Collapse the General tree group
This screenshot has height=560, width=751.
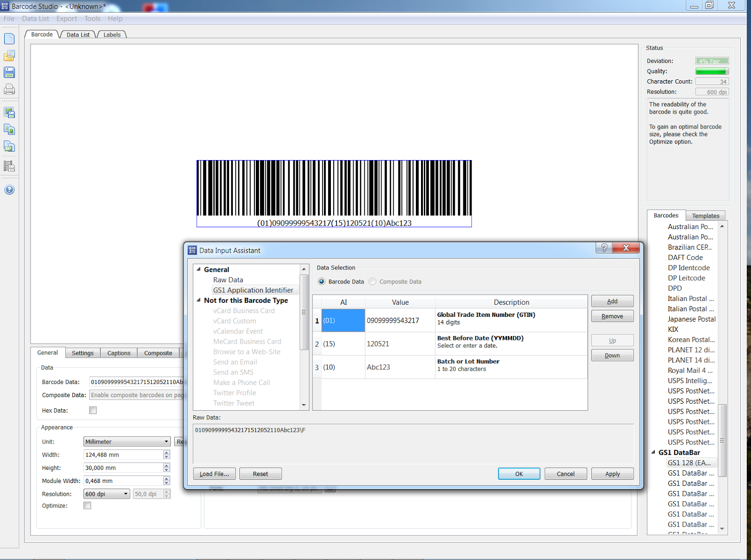[199, 269]
